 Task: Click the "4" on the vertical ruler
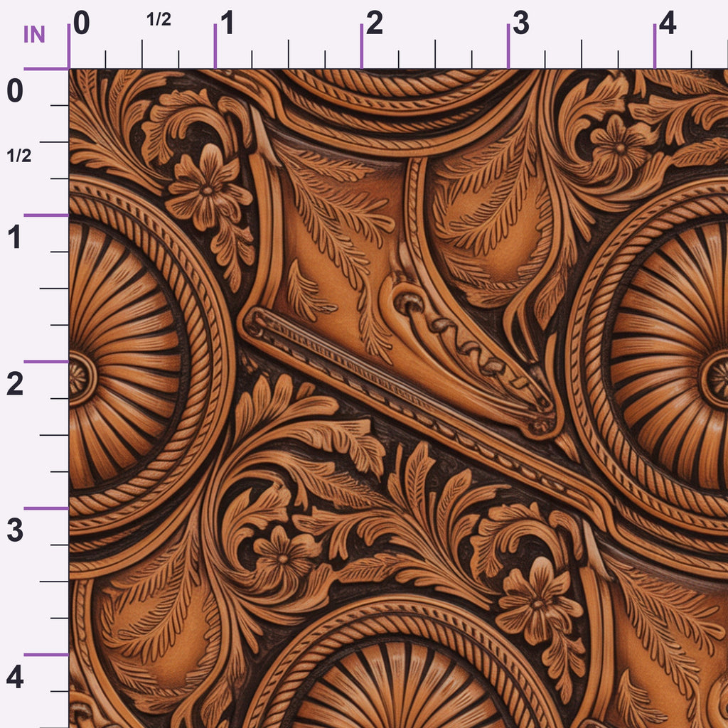[x=15, y=678]
